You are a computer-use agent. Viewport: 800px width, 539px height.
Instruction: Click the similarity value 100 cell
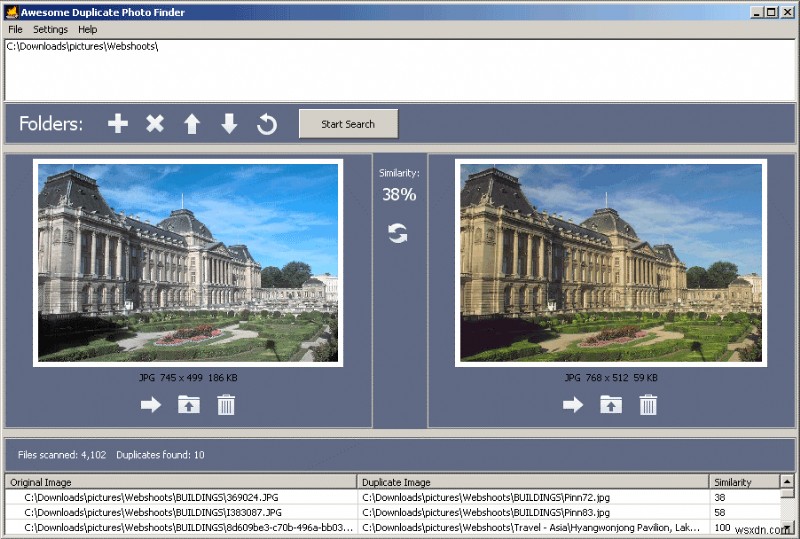744,527
